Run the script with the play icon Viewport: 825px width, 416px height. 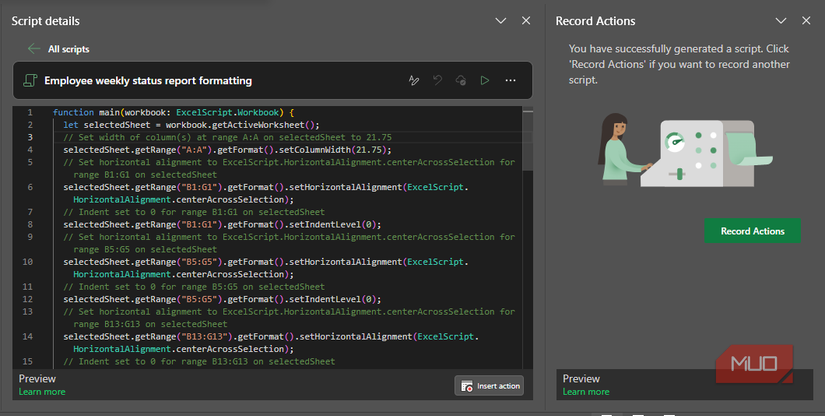(485, 80)
